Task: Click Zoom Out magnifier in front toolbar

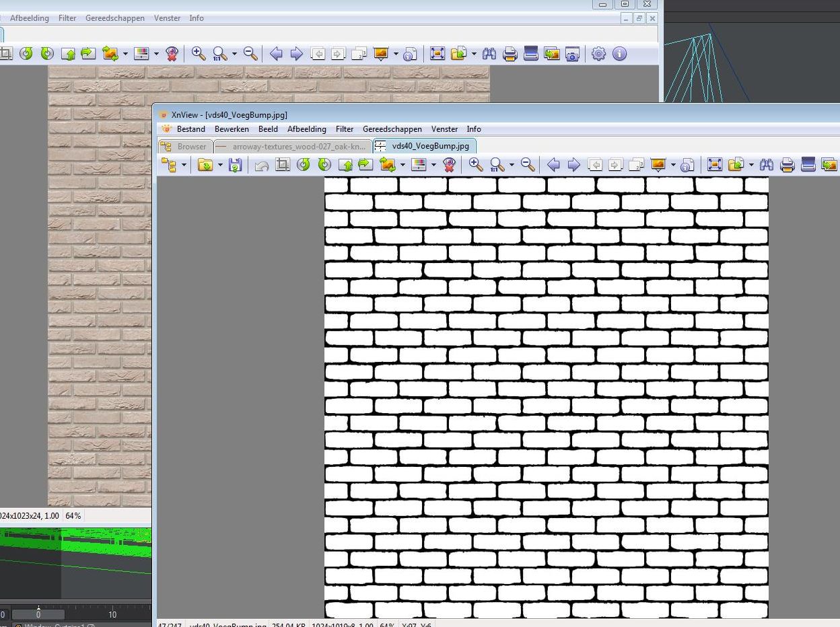Action: (x=528, y=165)
